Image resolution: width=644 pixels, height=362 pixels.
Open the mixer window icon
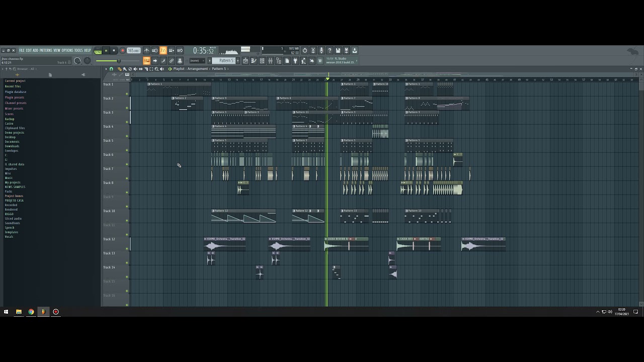[x=270, y=60]
